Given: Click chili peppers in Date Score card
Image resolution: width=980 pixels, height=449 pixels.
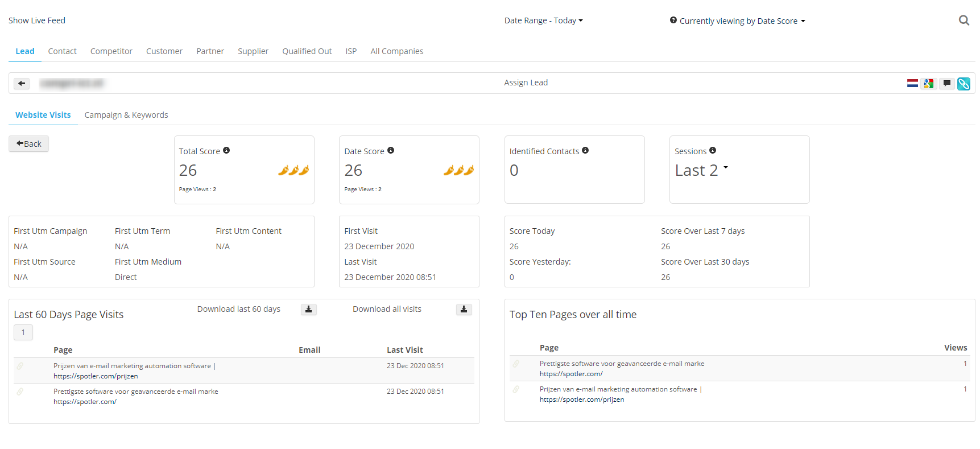Looking at the screenshot, I should point(459,170).
